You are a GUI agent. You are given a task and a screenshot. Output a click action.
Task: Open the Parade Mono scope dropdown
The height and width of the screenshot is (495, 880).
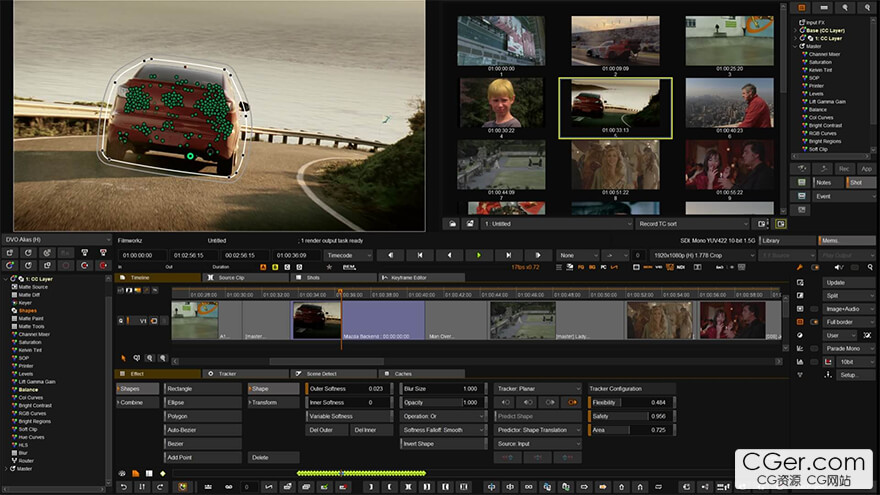click(x=849, y=349)
